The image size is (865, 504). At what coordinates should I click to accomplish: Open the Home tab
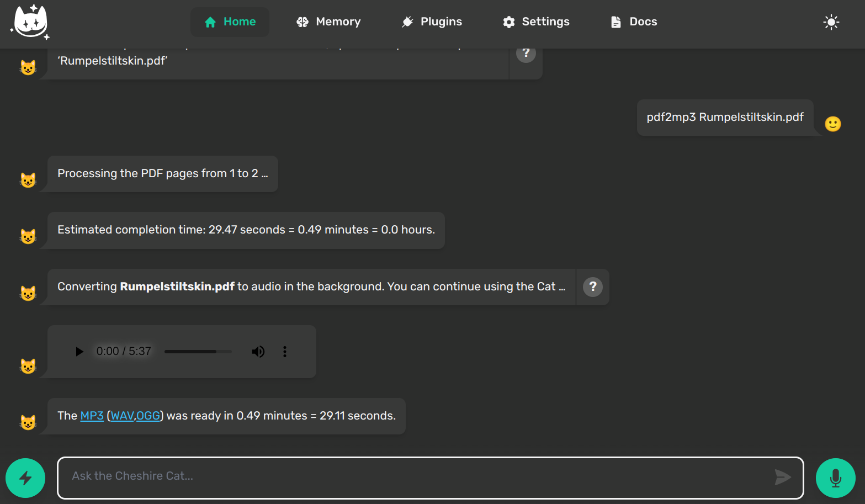click(x=230, y=22)
